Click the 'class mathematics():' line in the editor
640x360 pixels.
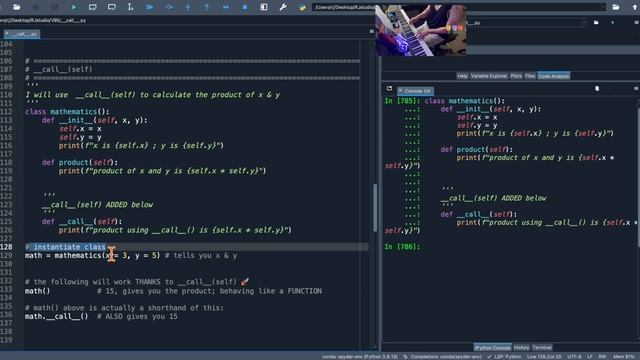tap(67, 111)
